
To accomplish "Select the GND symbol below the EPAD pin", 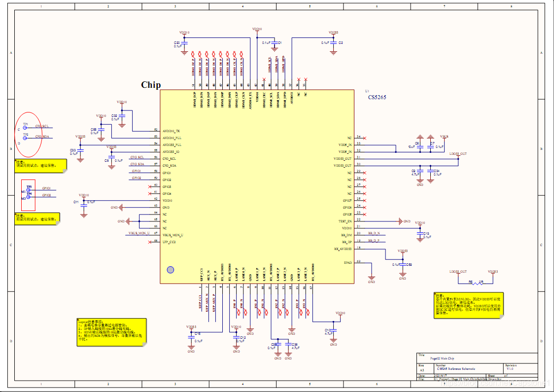I will (x=371, y=280).
